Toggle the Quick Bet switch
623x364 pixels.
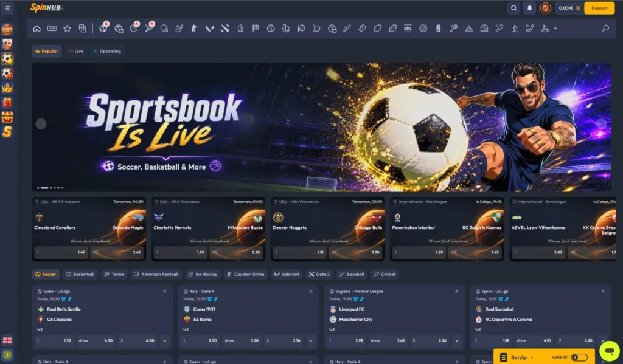tap(579, 357)
